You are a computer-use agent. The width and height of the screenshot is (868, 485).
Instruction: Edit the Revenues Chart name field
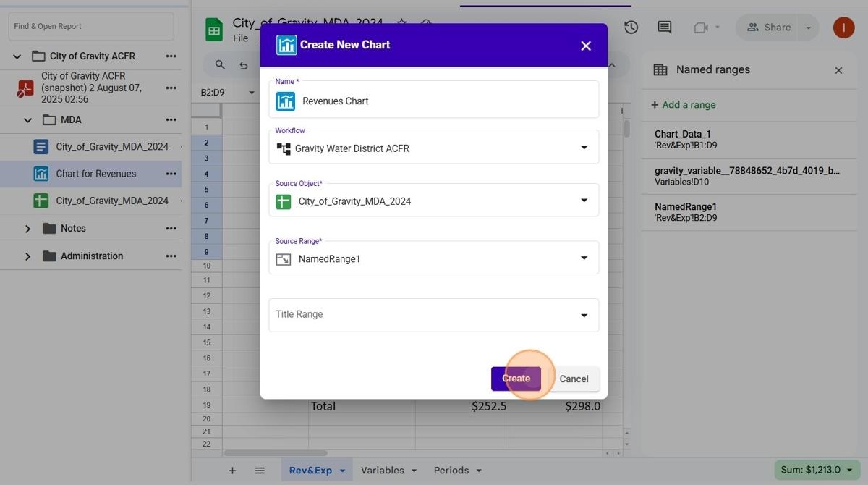(x=434, y=101)
